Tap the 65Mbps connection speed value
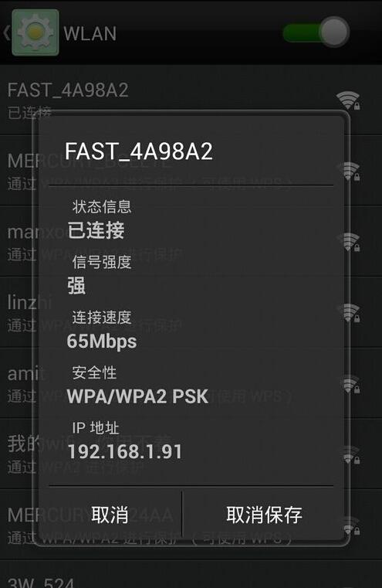The image size is (382, 588). pos(102,342)
